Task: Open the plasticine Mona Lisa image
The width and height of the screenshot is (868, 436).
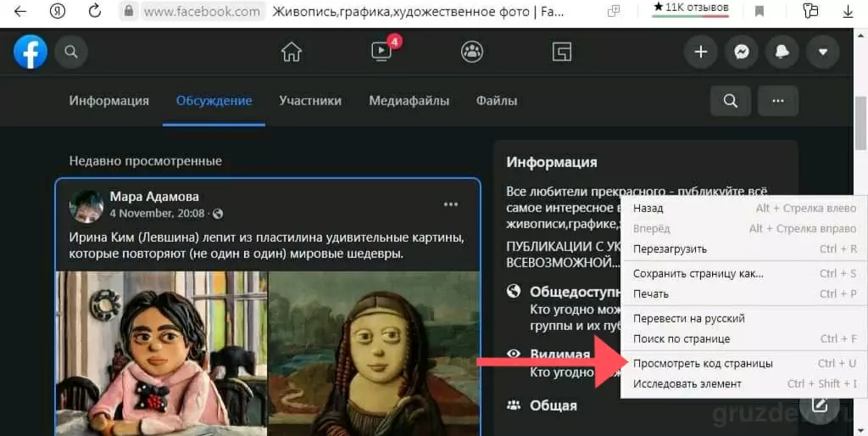Action: pos(374,354)
